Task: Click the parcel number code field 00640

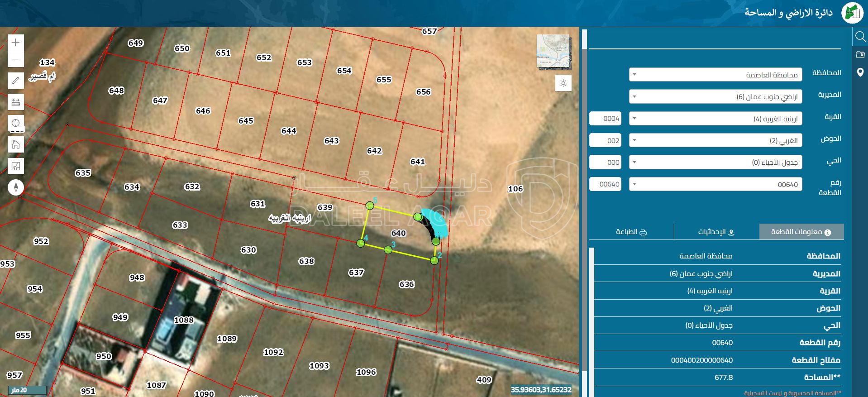Action: (605, 184)
